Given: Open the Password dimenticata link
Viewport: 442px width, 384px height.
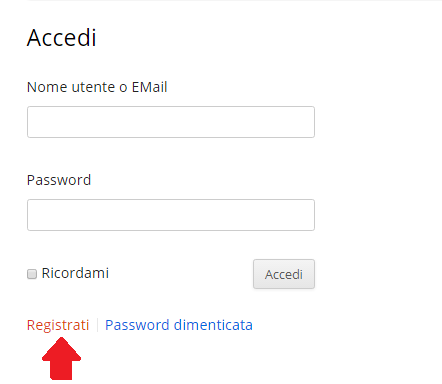Looking at the screenshot, I should 179,325.
